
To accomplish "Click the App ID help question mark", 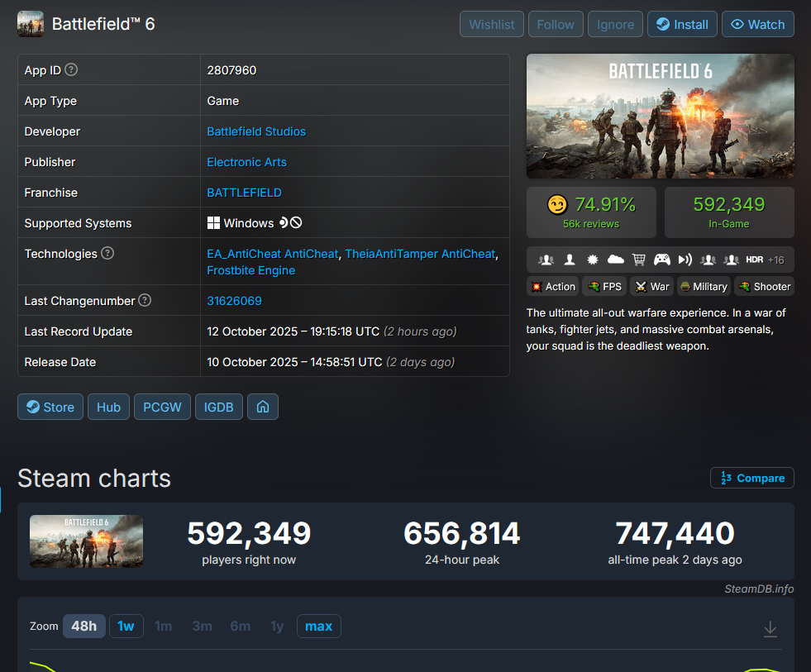I will (x=71, y=69).
